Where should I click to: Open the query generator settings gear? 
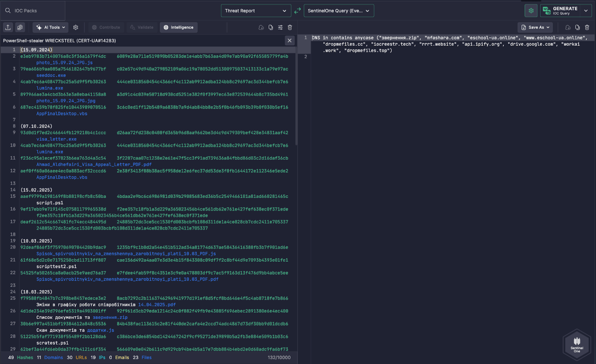coord(531,10)
